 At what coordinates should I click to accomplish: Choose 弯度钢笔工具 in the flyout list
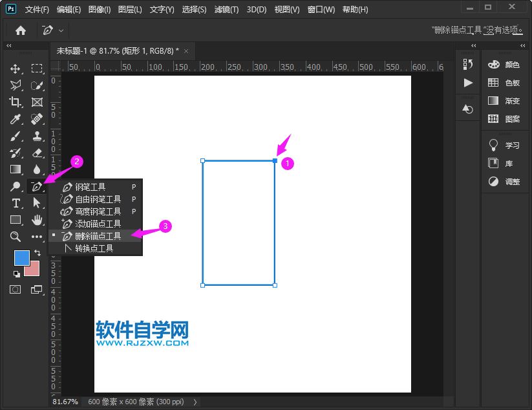click(x=97, y=210)
